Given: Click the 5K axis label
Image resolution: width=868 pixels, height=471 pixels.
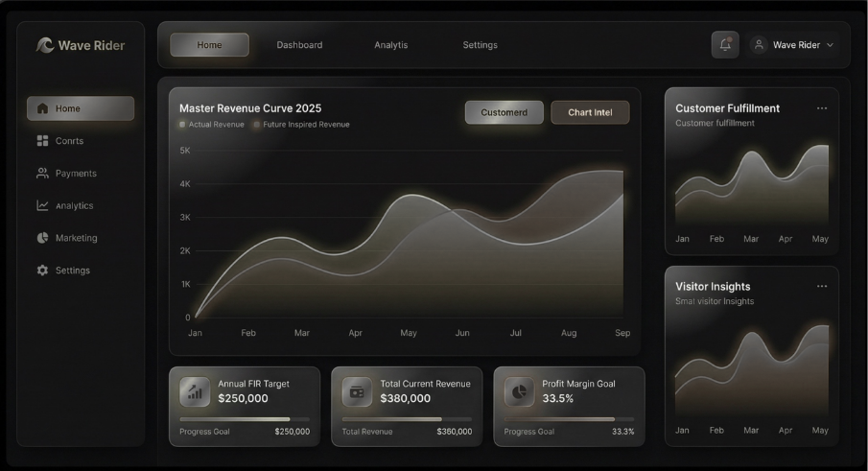Looking at the screenshot, I should pyautogui.click(x=185, y=150).
